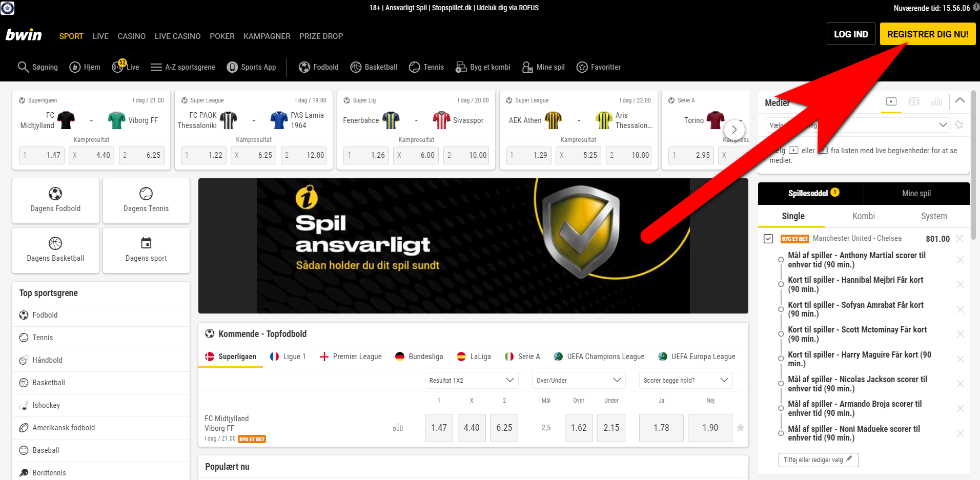Select Over 2,5 odds 1.62
The height and width of the screenshot is (480, 980).
coord(579,428)
